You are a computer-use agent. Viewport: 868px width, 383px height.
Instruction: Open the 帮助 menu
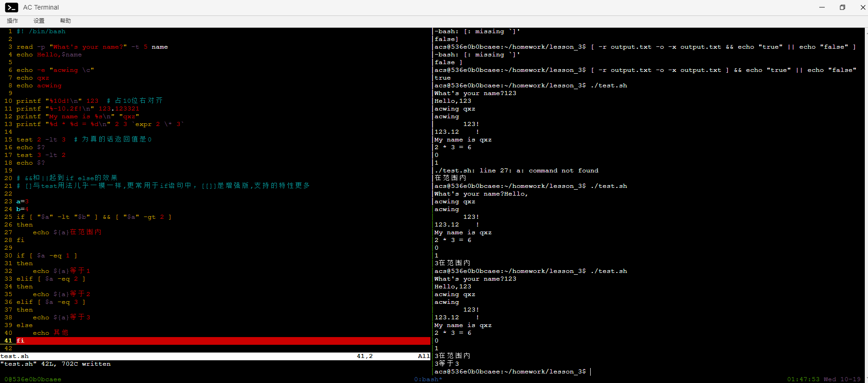coord(65,21)
